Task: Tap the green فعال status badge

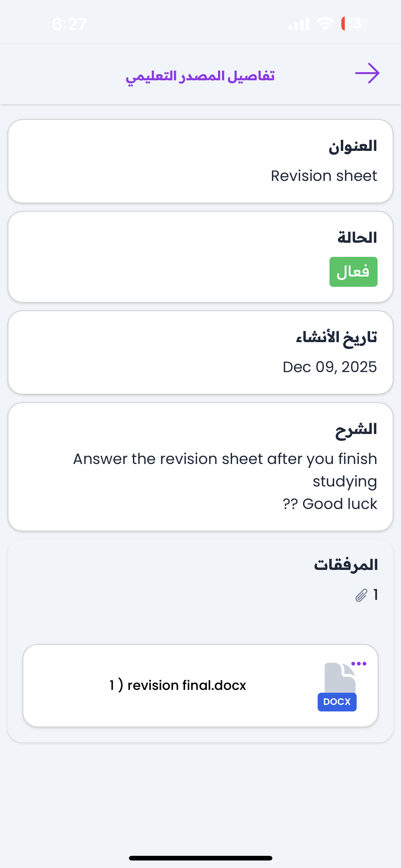Action: [353, 272]
